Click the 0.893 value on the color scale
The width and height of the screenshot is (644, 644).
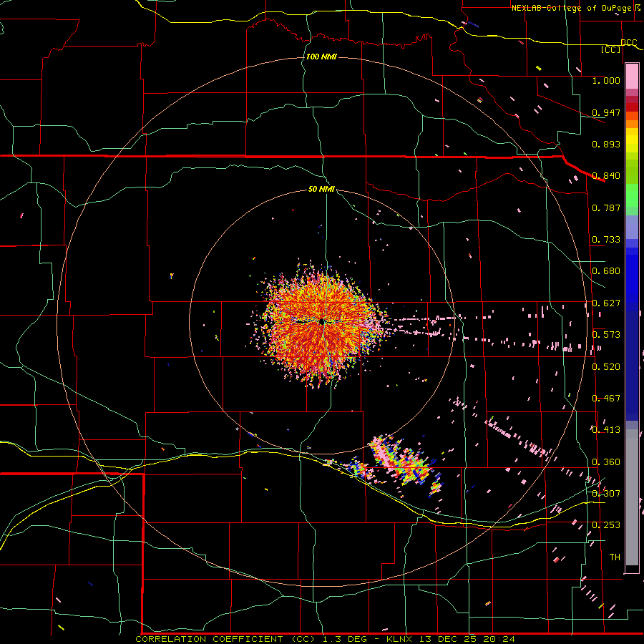tap(606, 144)
